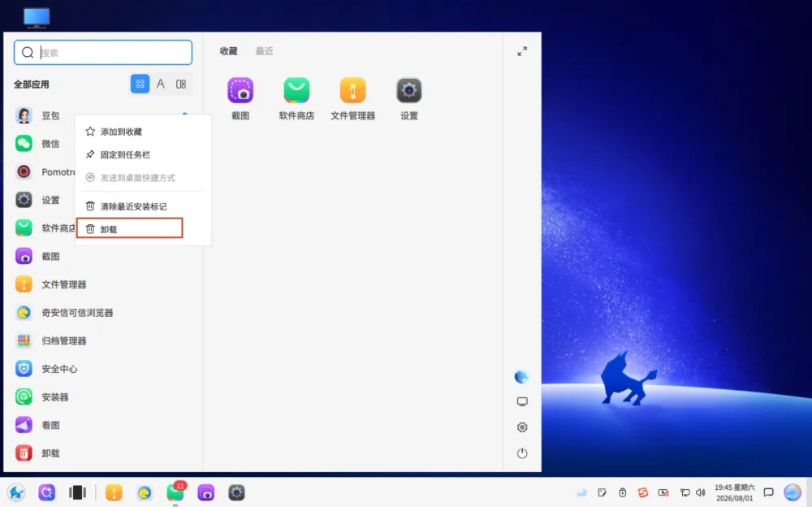812x507 pixels.
Task: Launch the screenshot tool from the taskbar
Action: [205, 492]
